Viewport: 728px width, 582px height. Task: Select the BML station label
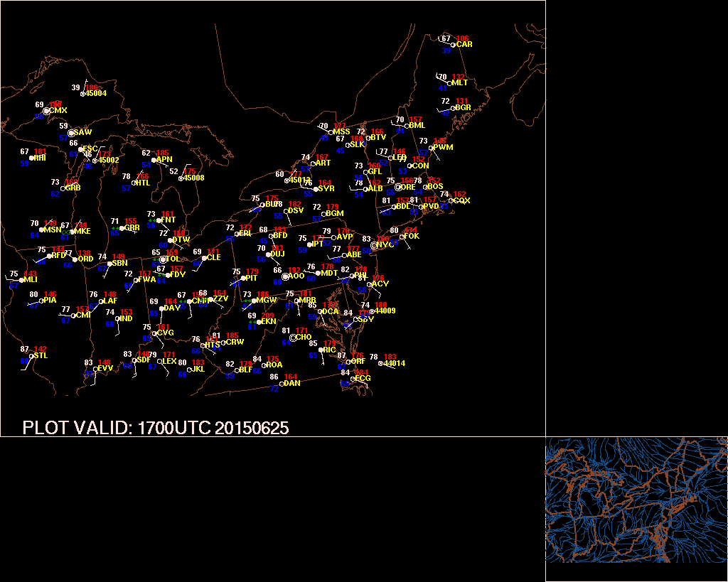[417, 125]
